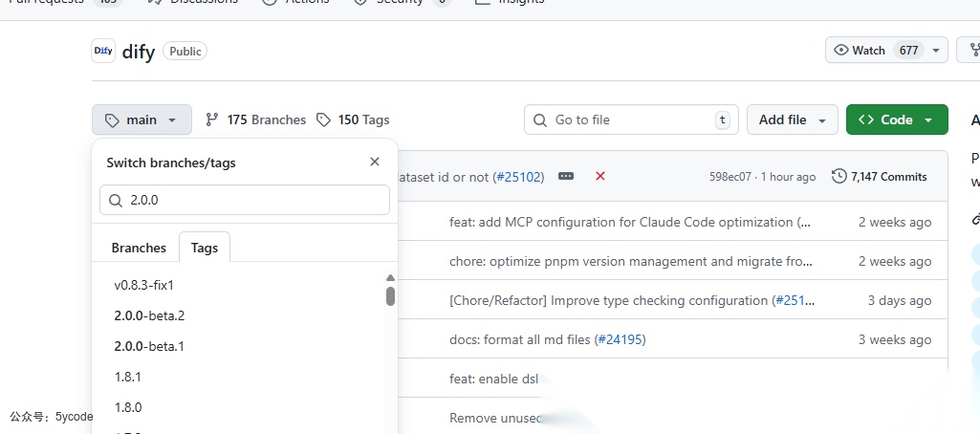Choose tag 1.8.1 from list
Viewport: 980px width, 434px height.
[127, 377]
